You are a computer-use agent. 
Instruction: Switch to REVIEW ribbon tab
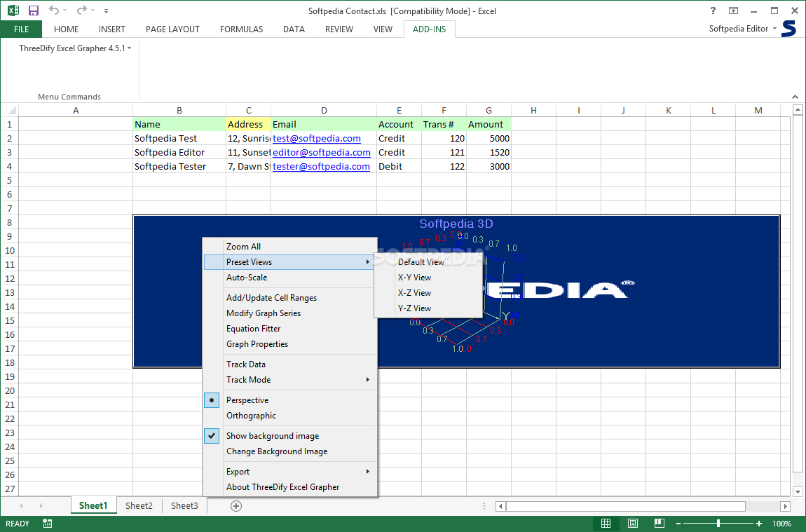[x=339, y=29]
